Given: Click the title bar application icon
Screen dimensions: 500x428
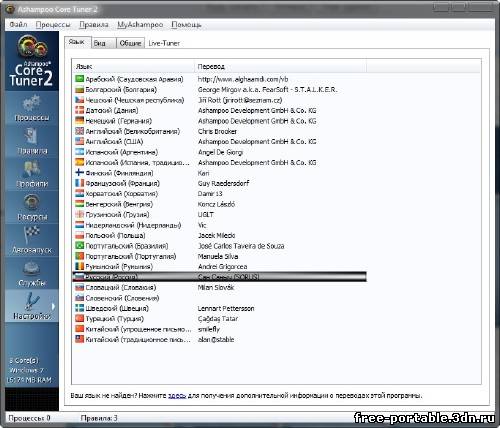Looking at the screenshot, I should (x=11, y=9).
